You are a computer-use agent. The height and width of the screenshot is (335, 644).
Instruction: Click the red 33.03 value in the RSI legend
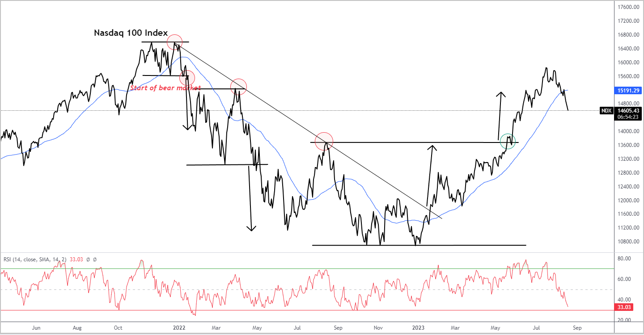click(77, 259)
